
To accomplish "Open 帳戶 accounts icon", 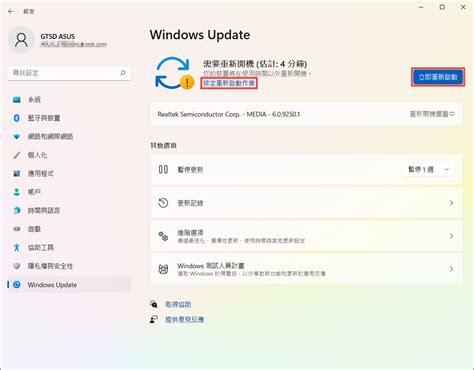I will (17, 192).
